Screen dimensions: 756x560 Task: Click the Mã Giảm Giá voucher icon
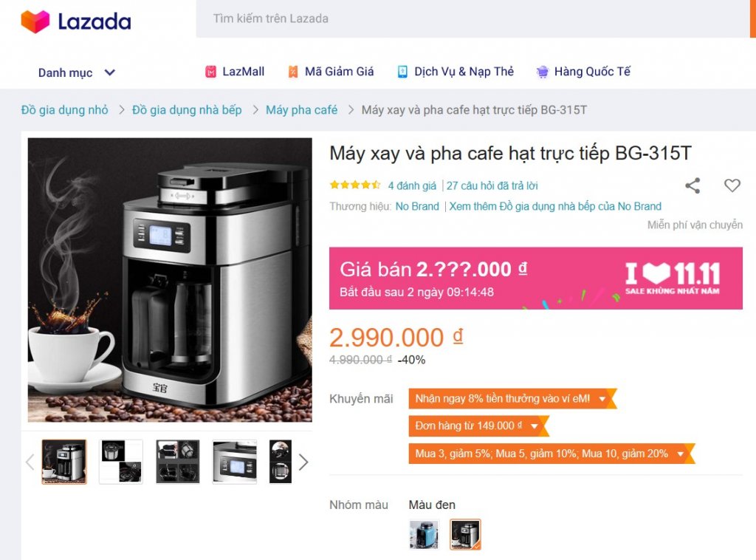[x=292, y=72]
